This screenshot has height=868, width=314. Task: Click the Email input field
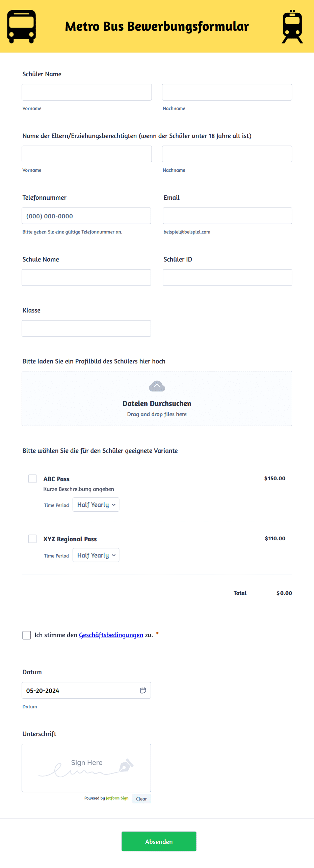(x=227, y=216)
